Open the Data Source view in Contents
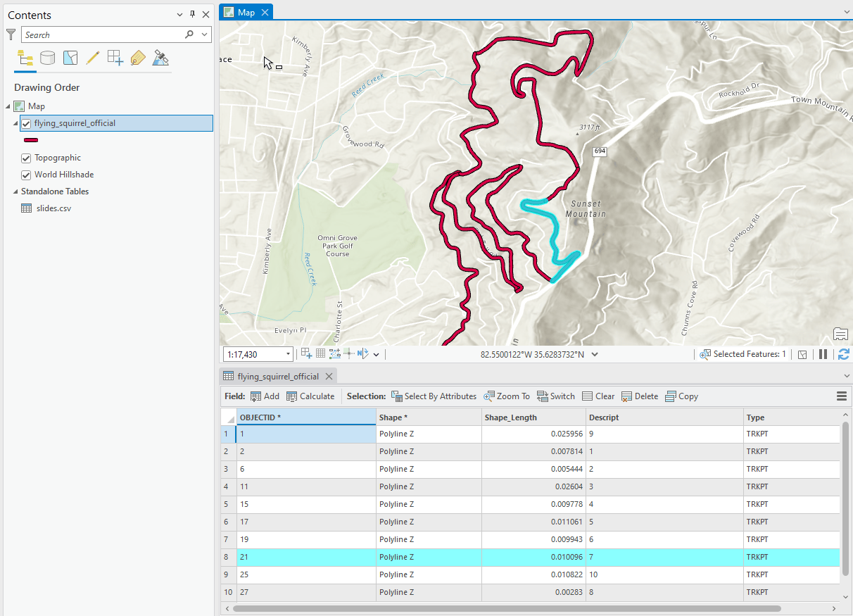 tap(48, 58)
